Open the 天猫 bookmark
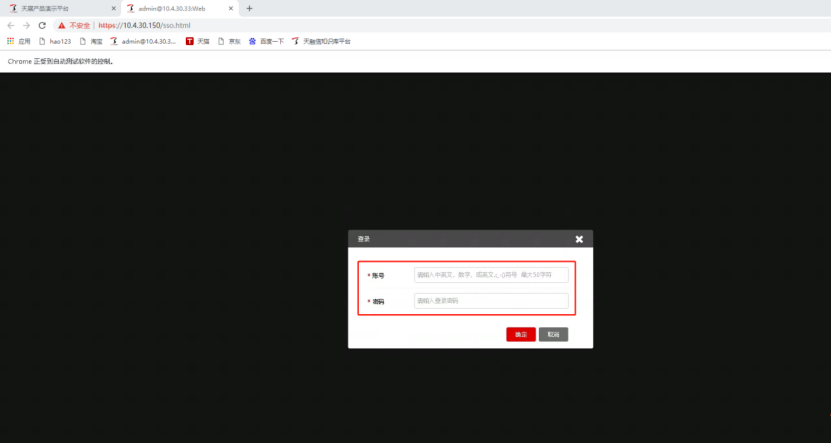This screenshot has width=831, height=443. click(197, 41)
